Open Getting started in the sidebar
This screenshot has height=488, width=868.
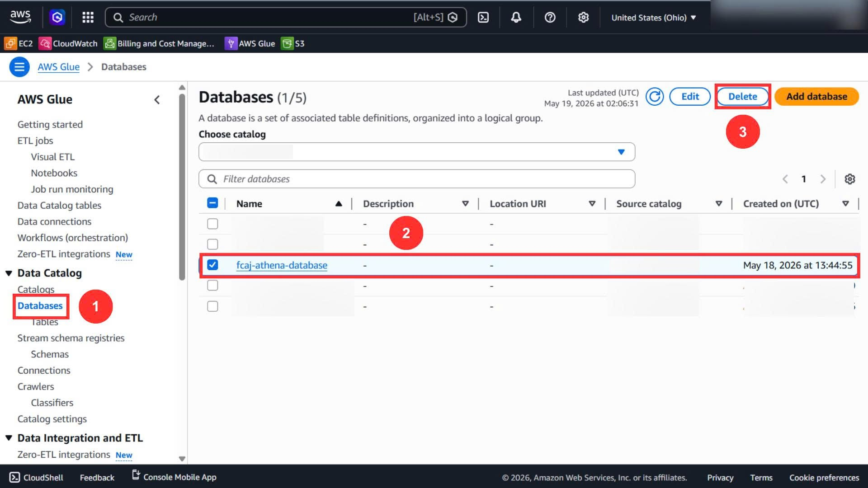50,124
